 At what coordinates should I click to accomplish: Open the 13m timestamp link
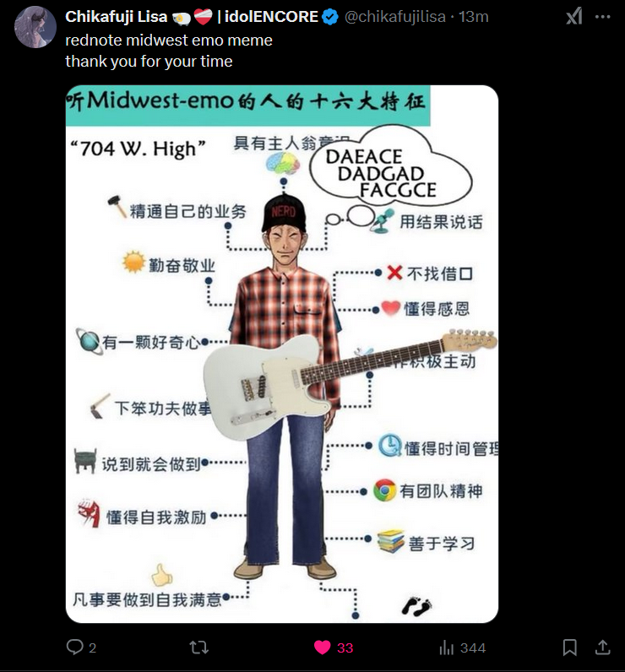pyautogui.click(x=474, y=17)
